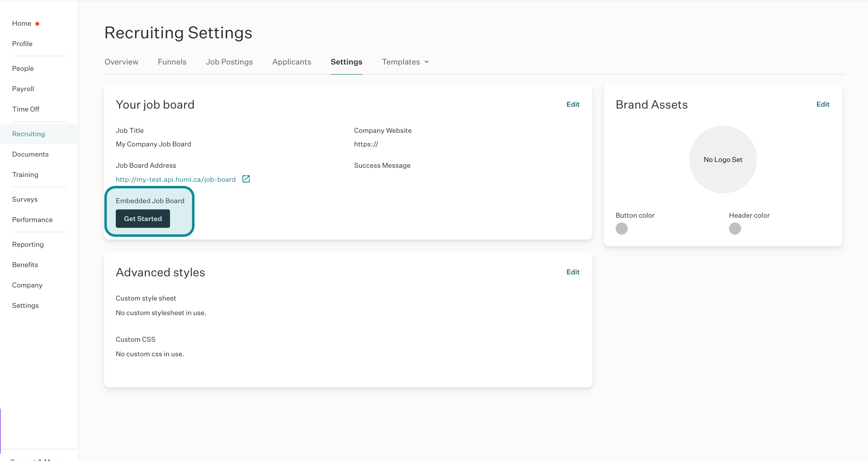Image resolution: width=868 pixels, height=461 pixels.
Task: Click No custom stylesheet in use text
Action: tap(161, 313)
